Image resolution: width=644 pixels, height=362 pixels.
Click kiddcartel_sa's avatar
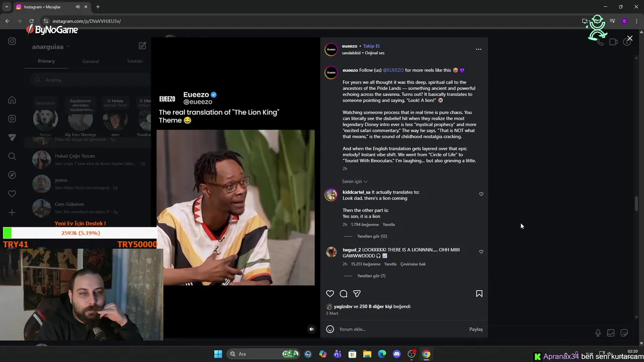(331, 196)
